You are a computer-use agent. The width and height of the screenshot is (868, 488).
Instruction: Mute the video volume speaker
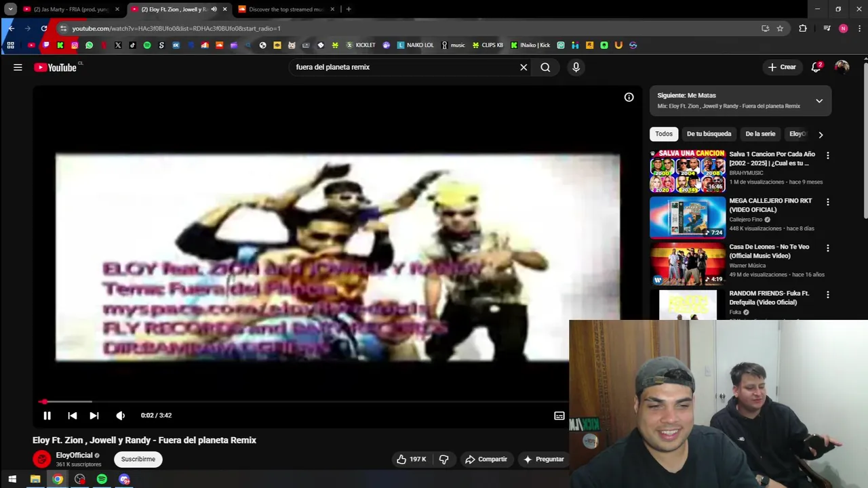coord(120,415)
